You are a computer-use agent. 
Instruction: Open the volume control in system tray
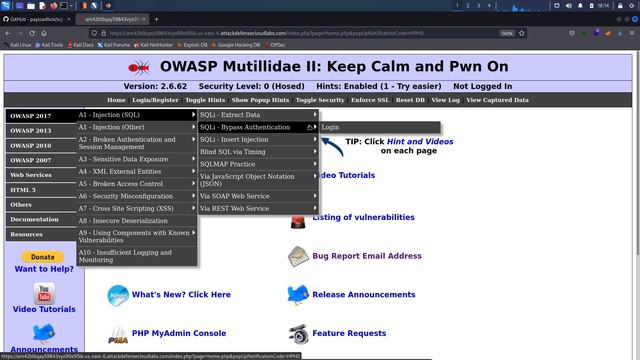tap(569, 6)
